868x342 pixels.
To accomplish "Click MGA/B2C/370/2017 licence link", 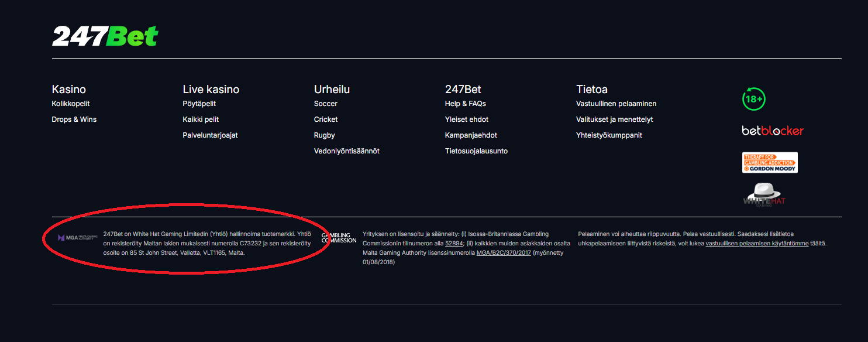I will click(504, 253).
